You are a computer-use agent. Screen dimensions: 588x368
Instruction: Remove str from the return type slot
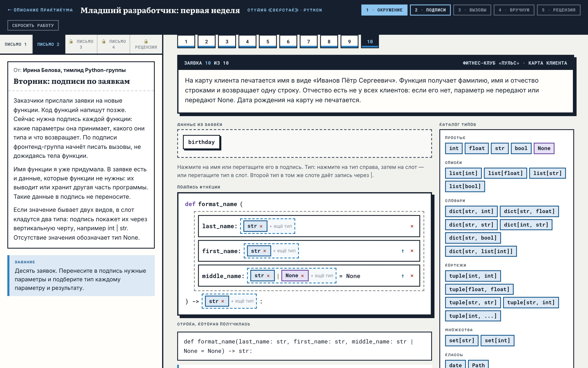[223, 301]
